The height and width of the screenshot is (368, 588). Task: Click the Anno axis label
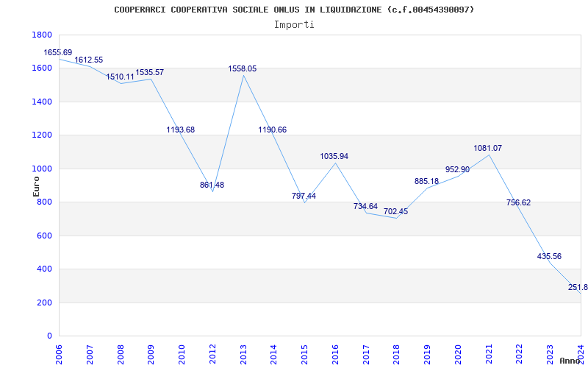pos(570,361)
